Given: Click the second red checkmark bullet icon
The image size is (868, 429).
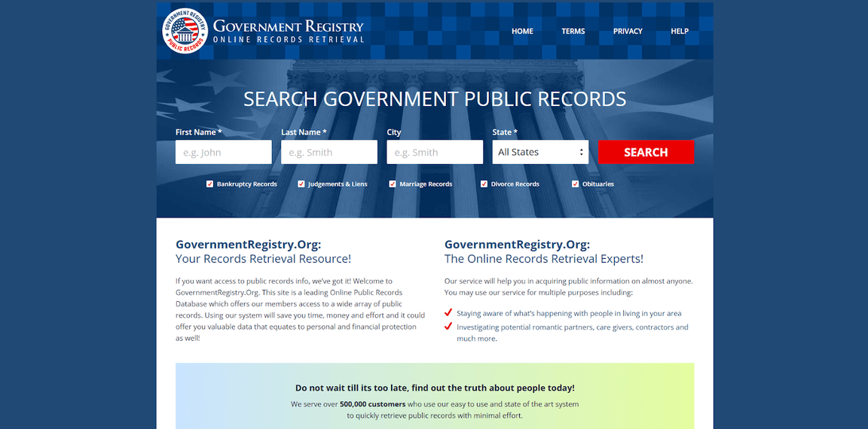Looking at the screenshot, I should (448, 327).
